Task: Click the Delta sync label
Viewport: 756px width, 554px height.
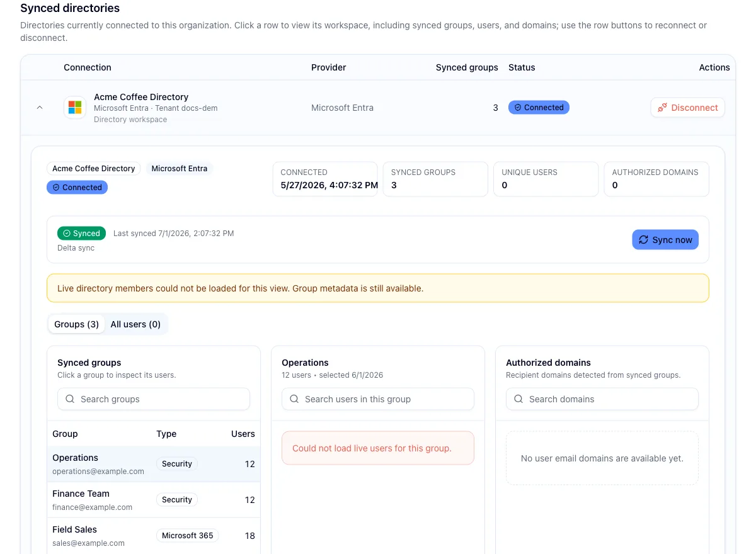Action: coord(76,248)
